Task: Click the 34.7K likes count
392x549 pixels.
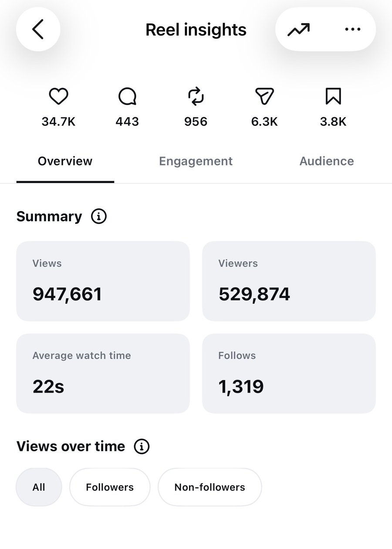Action: tap(58, 122)
